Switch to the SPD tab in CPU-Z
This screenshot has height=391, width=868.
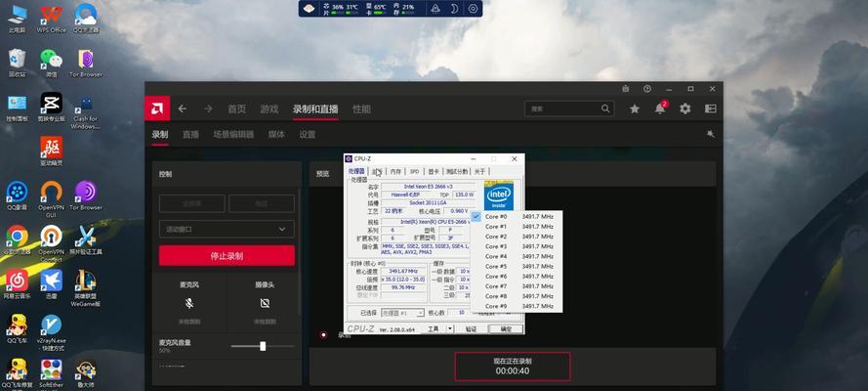414,172
